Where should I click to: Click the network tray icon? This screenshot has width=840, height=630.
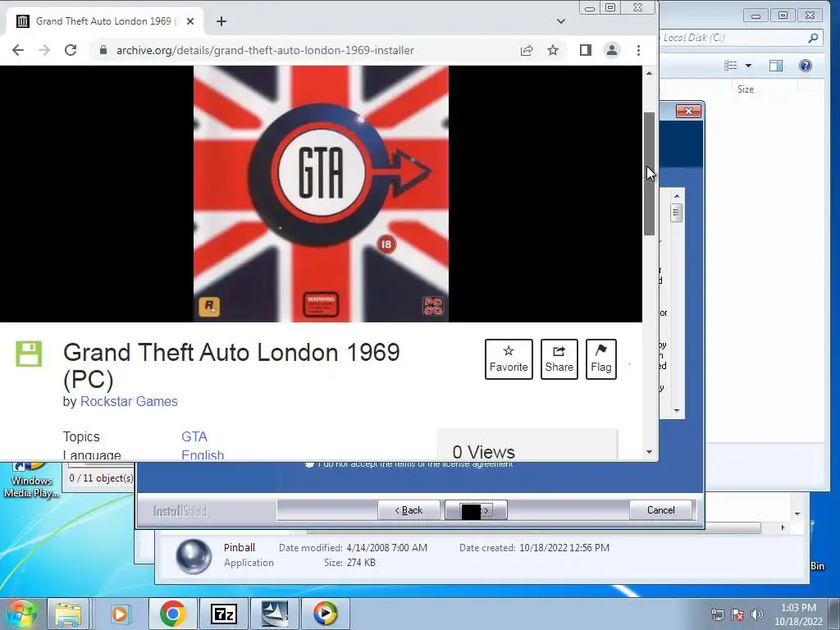tap(717, 614)
